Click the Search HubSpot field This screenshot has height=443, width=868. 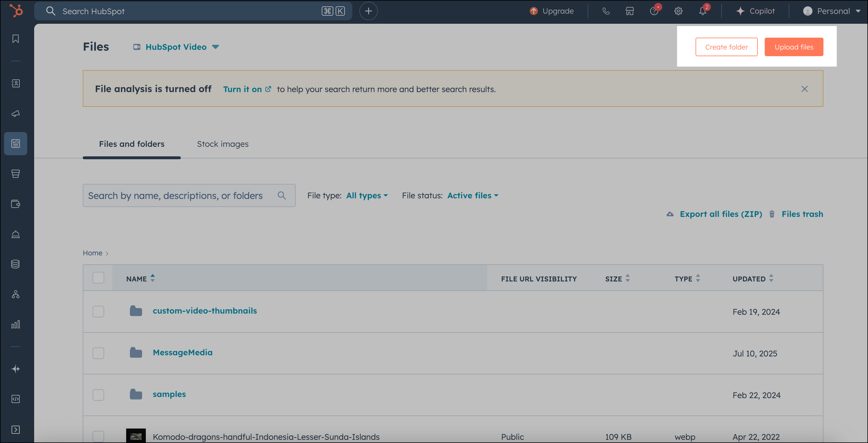click(x=193, y=11)
